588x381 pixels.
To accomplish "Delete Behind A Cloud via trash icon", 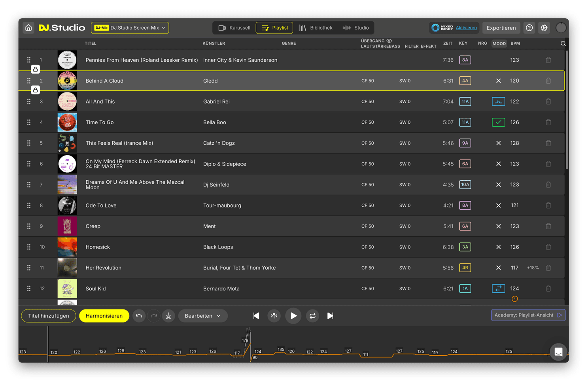I will [548, 81].
